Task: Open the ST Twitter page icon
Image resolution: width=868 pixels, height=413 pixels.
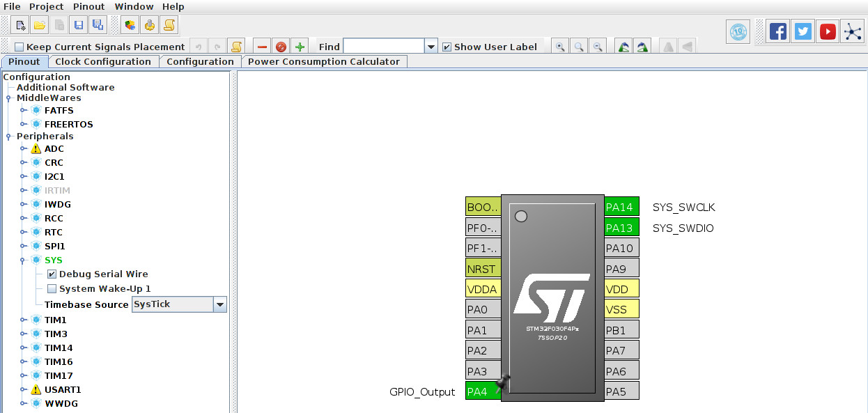Action: 803,31
